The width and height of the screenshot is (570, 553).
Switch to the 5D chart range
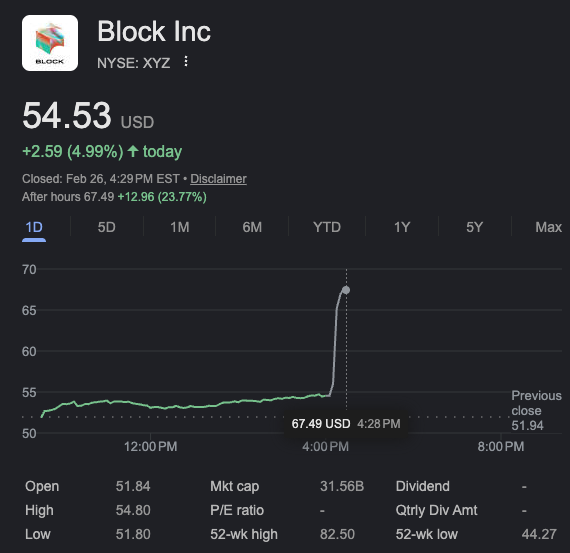pyautogui.click(x=107, y=227)
